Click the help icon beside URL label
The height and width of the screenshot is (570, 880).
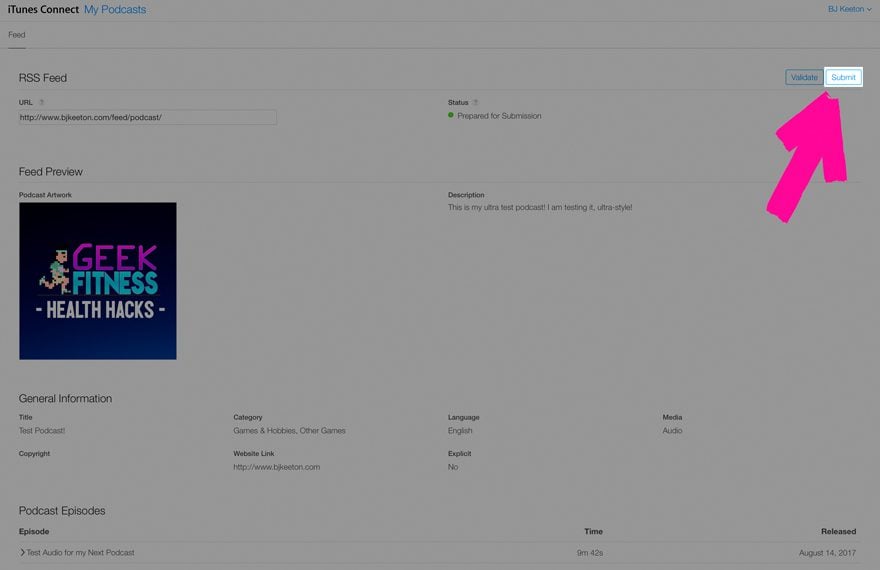point(42,103)
